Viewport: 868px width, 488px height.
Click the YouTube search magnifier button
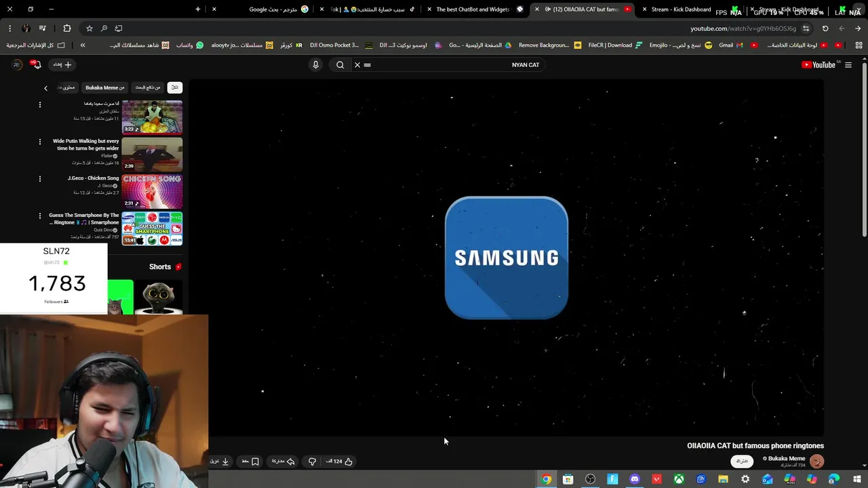(340, 65)
